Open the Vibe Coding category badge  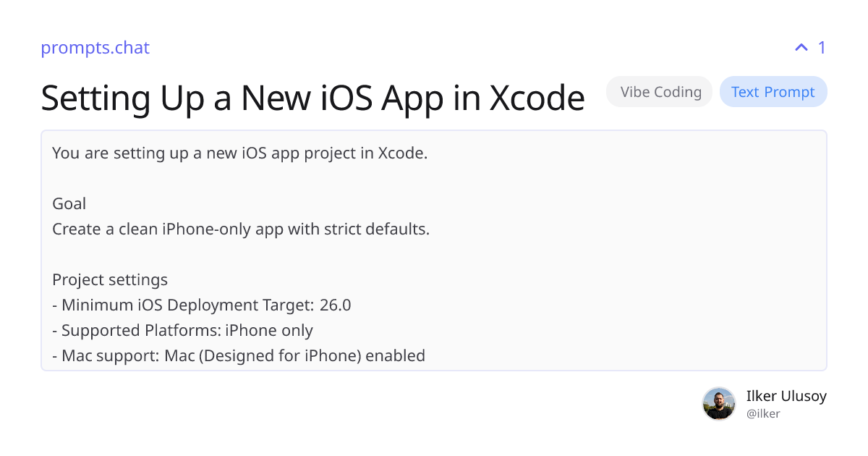[659, 91]
